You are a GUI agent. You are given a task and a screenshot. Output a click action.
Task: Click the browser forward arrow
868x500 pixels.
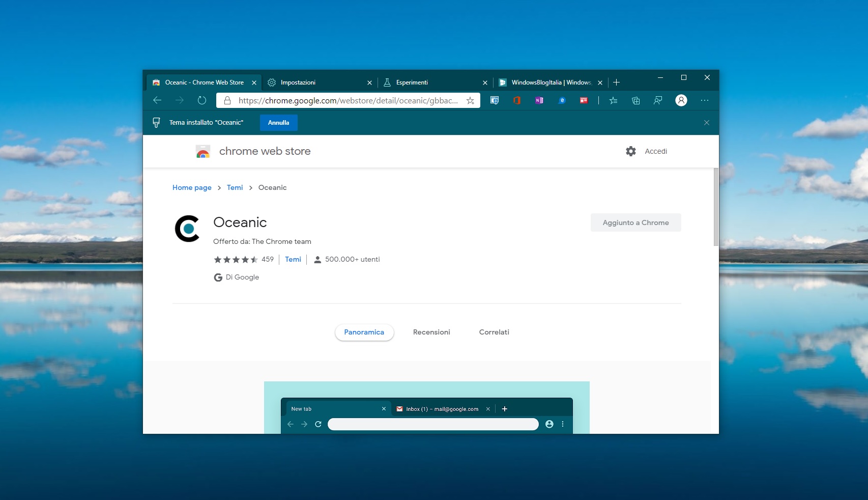(180, 100)
